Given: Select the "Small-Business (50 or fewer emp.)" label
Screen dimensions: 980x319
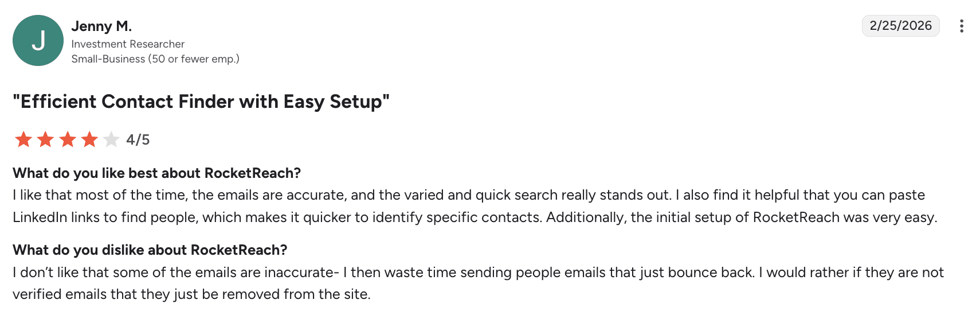Looking at the screenshot, I should 155,59.
